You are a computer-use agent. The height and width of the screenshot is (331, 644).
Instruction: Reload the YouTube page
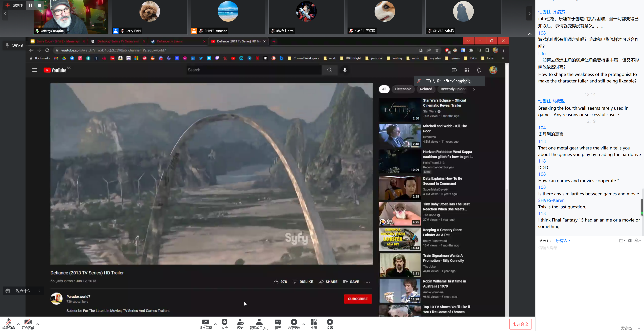(47, 50)
